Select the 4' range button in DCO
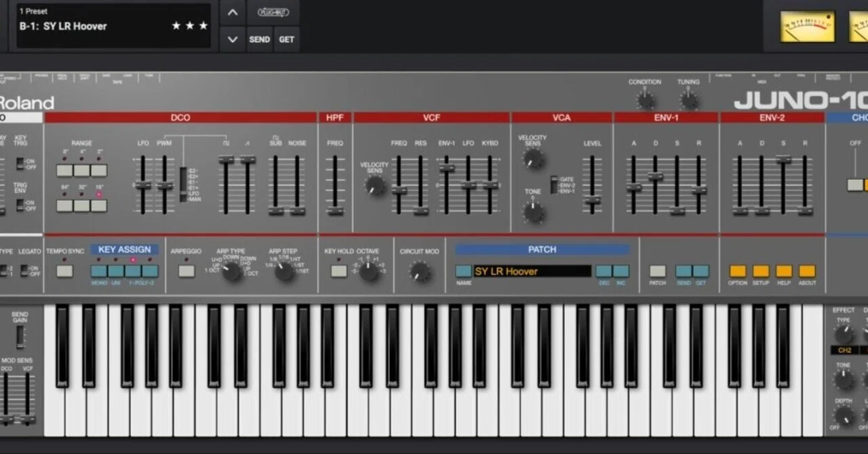The height and width of the screenshot is (454, 868). point(82,170)
